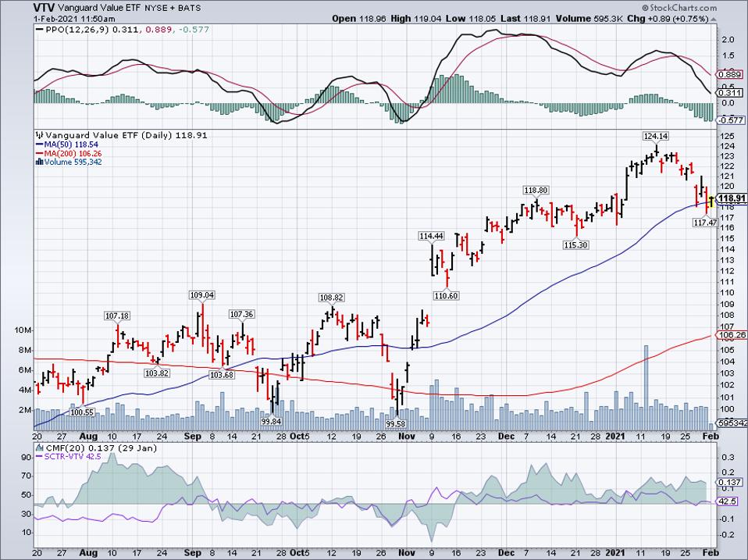This screenshot has height=560, width=748.
Task: Click the blue line swatch before MA(50)
Action: pyautogui.click(x=39, y=144)
